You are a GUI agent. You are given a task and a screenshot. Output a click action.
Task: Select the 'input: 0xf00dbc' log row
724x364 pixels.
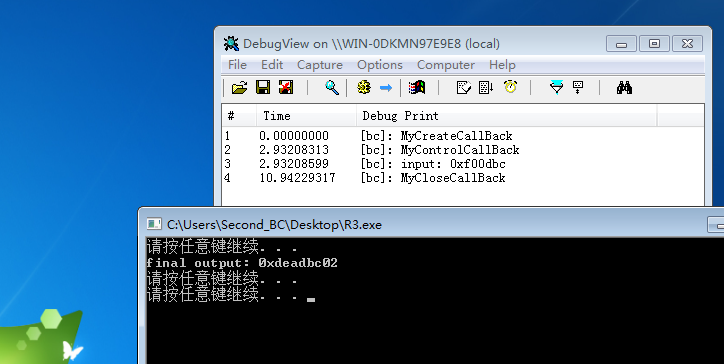463,164
